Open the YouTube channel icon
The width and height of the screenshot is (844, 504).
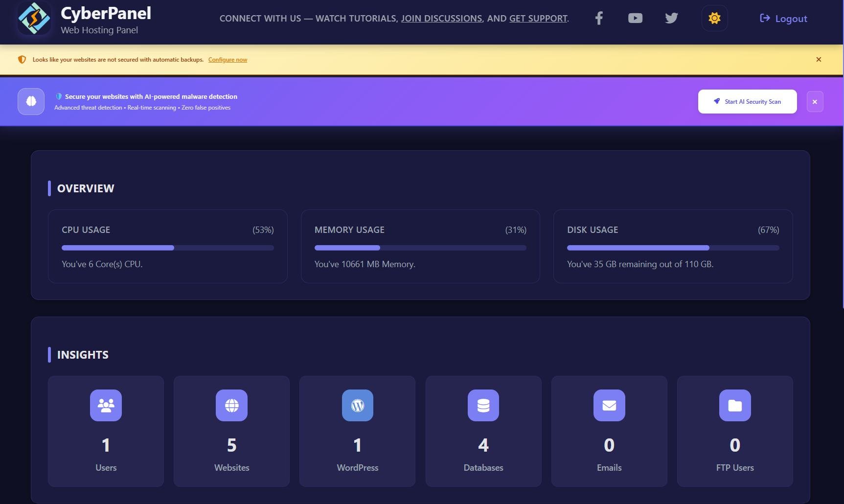635,19
